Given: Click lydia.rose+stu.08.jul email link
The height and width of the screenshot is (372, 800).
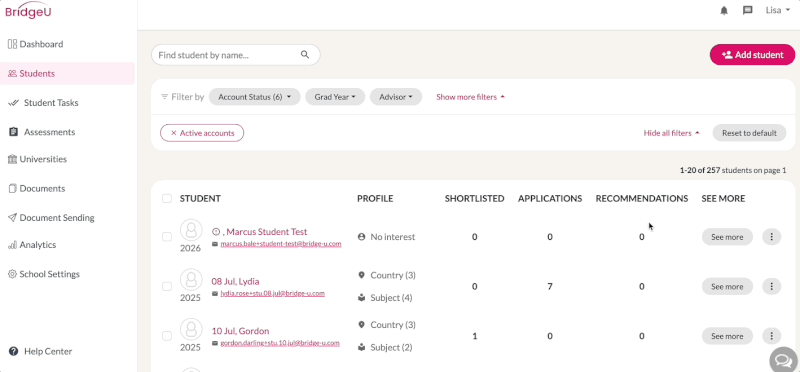Looking at the screenshot, I should (x=272, y=293).
